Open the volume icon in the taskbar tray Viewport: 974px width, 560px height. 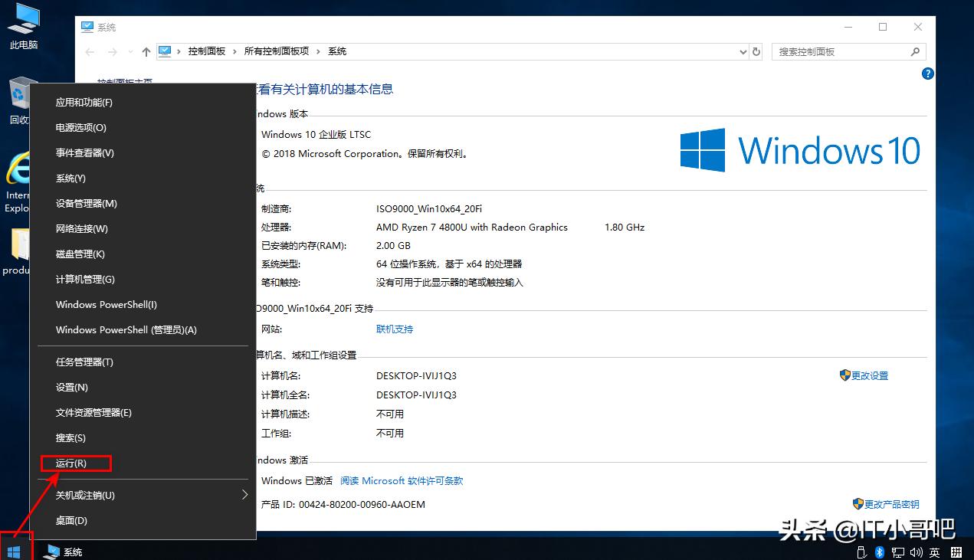pos(917,552)
